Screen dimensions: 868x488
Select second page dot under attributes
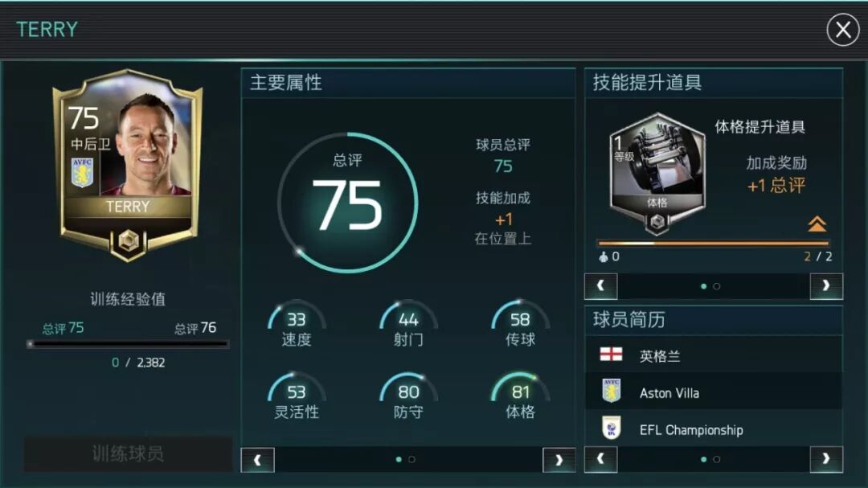click(x=411, y=459)
